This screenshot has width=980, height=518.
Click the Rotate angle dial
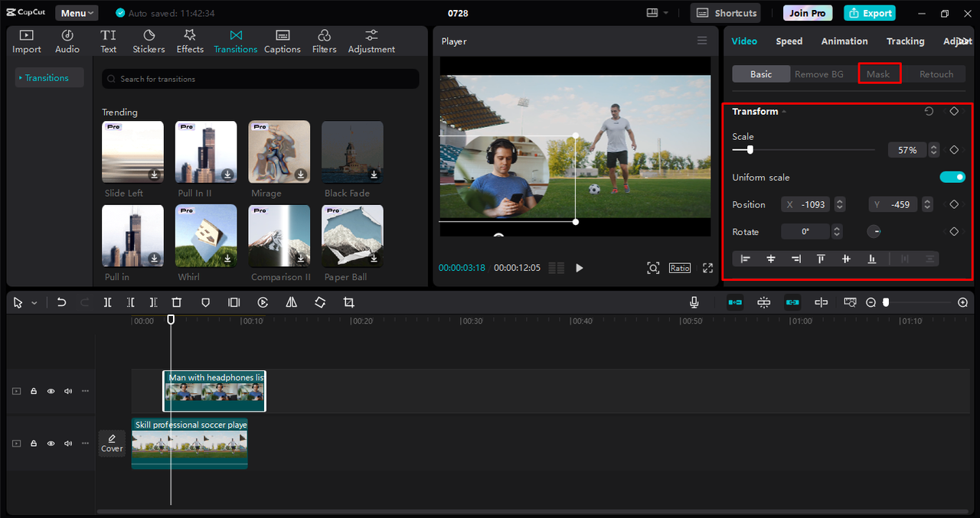tap(874, 232)
